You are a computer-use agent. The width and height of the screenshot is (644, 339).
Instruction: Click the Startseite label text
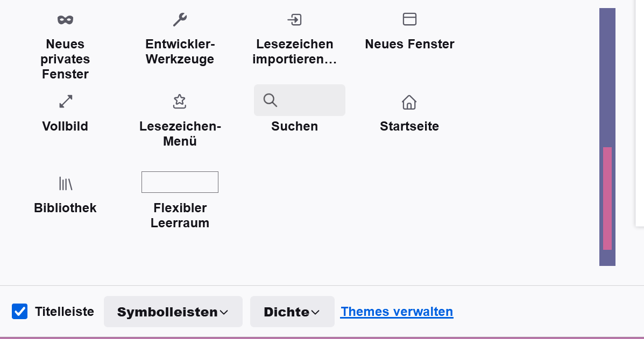(409, 126)
